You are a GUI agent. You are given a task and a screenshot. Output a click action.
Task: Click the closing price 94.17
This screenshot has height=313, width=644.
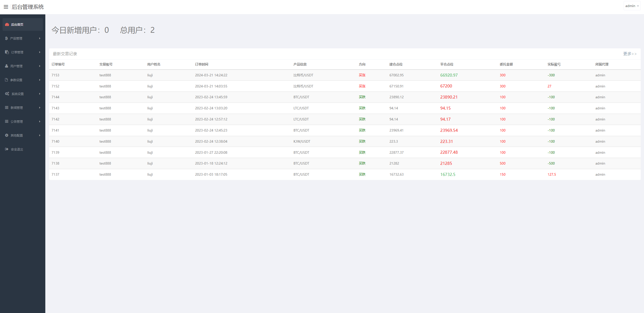(x=445, y=119)
